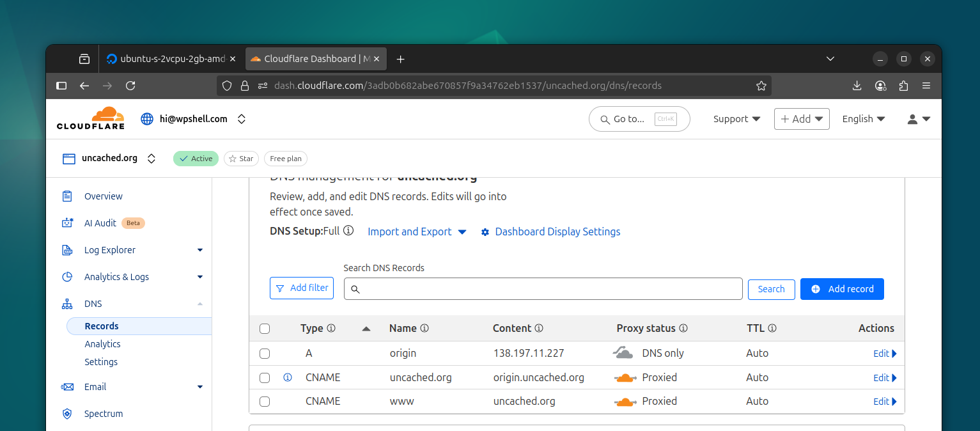Click the Content column info icon
The width and height of the screenshot is (980, 431).
pos(539,328)
